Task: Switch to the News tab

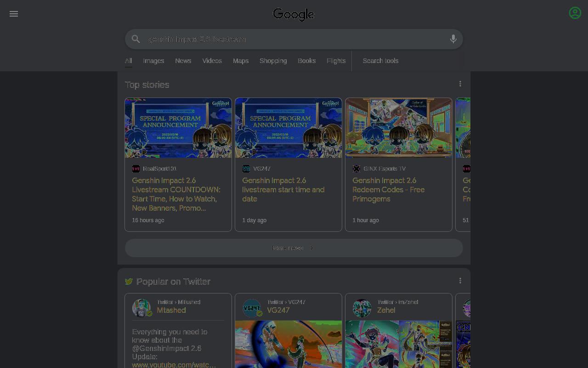Action: coord(183,61)
